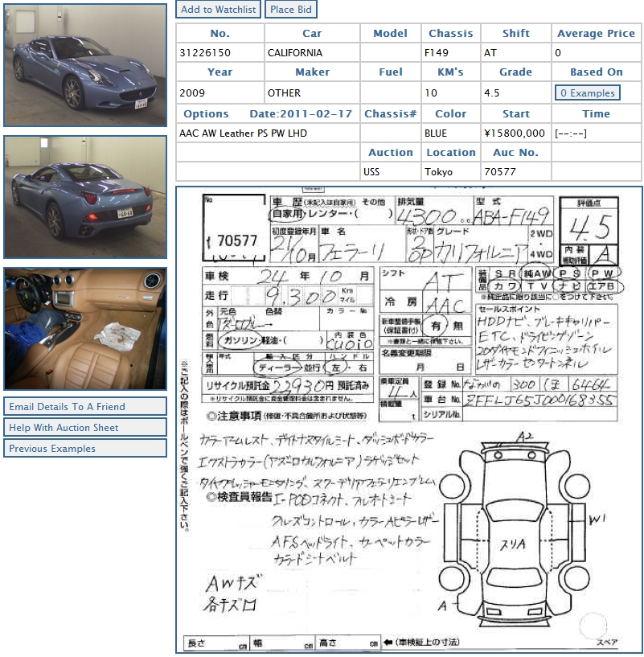Viewport: 644px width, 657px height.
Task: Click the Add to Watchlist button
Action: (219, 9)
